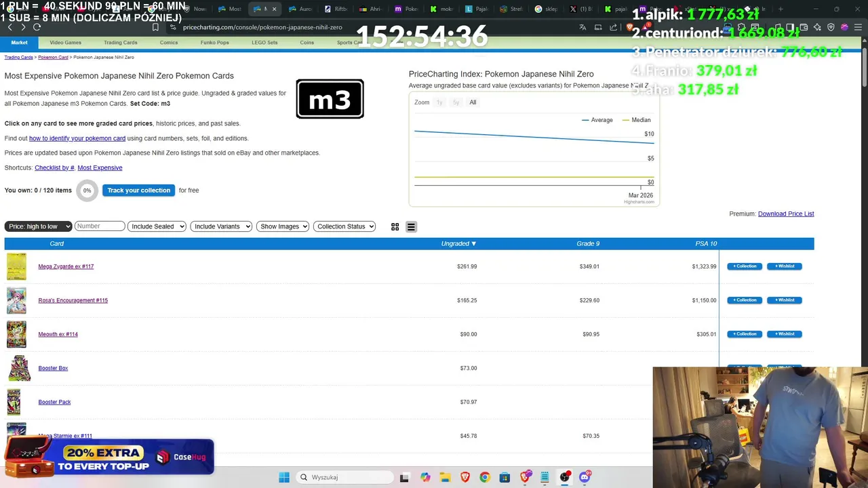Image resolution: width=868 pixels, height=488 pixels.
Task: Open how to identify your pokemon card link
Action: [x=77, y=138]
